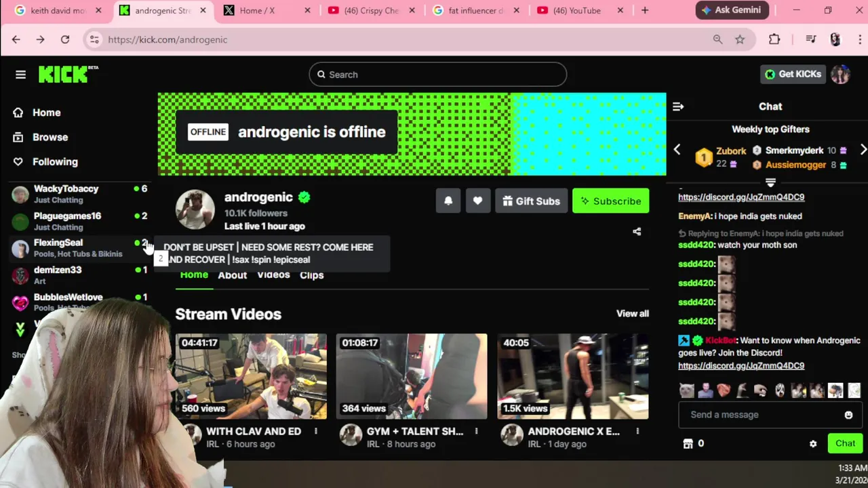868x488 pixels.
Task: Reload the page with refresh icon
Action: (65, 39)
